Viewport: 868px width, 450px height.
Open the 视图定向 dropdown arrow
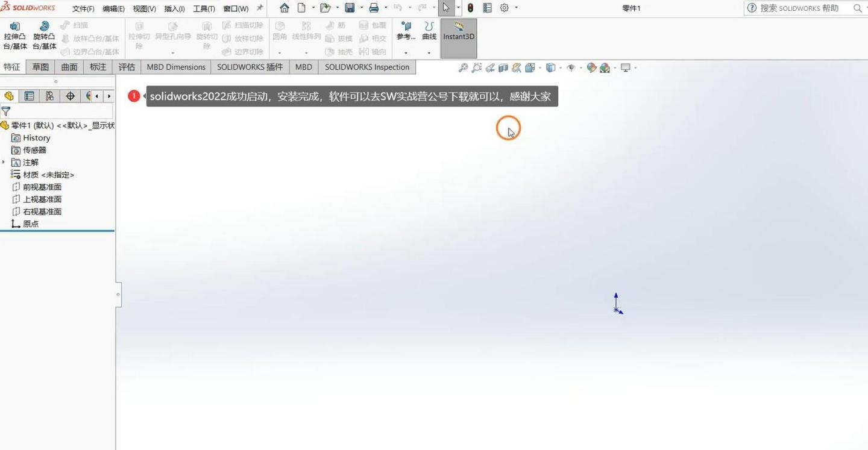pyautogui.click(x=539, y=67)
